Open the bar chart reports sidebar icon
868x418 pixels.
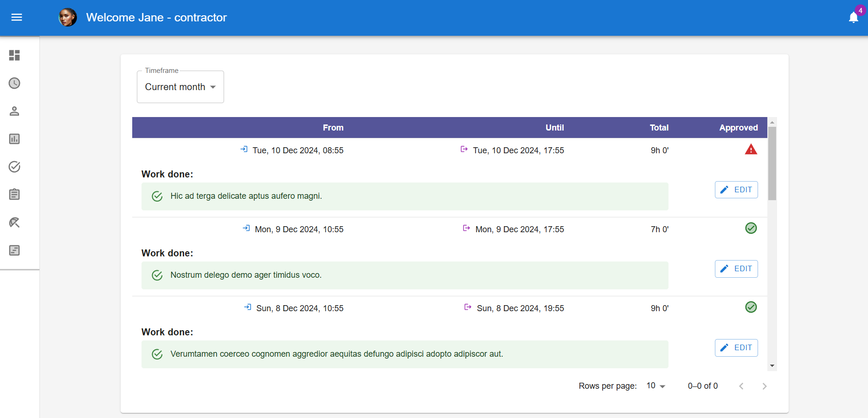coord(14,139)
